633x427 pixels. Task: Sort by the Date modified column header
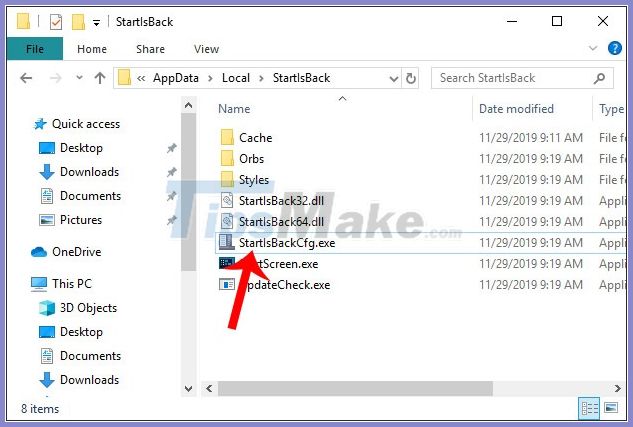pyautogui.click(x=516, y=109)
